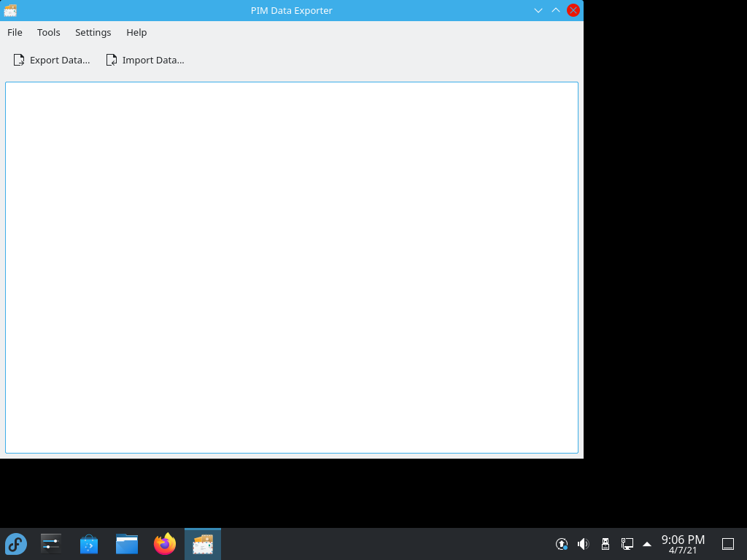Open the File menu
Screen dimensions: 747x560
[x=15, y=32]
